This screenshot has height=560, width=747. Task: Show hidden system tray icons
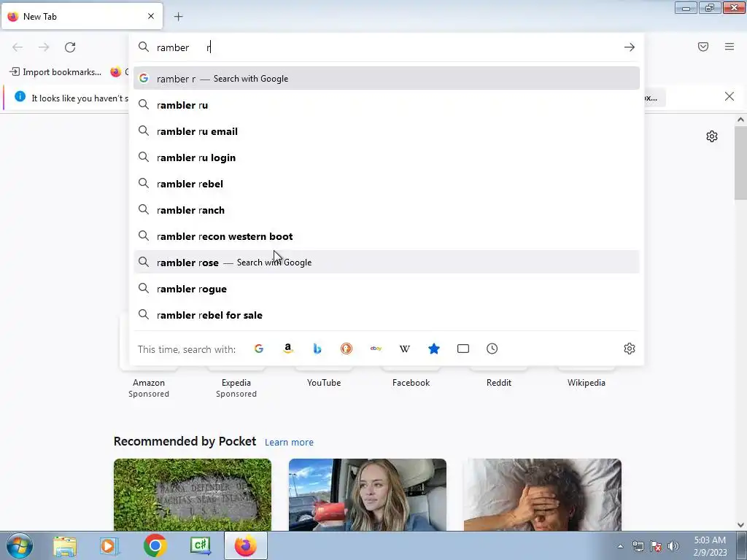620,546
